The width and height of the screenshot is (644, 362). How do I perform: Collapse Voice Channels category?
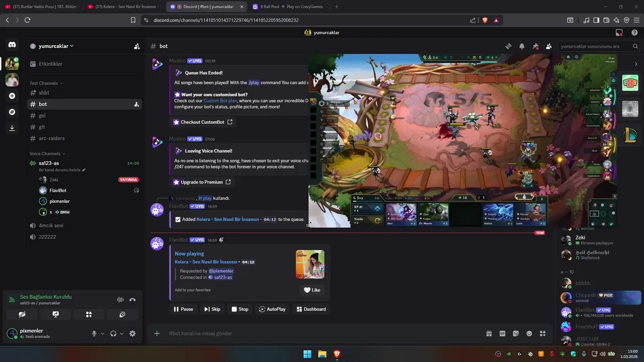(47, 153)
